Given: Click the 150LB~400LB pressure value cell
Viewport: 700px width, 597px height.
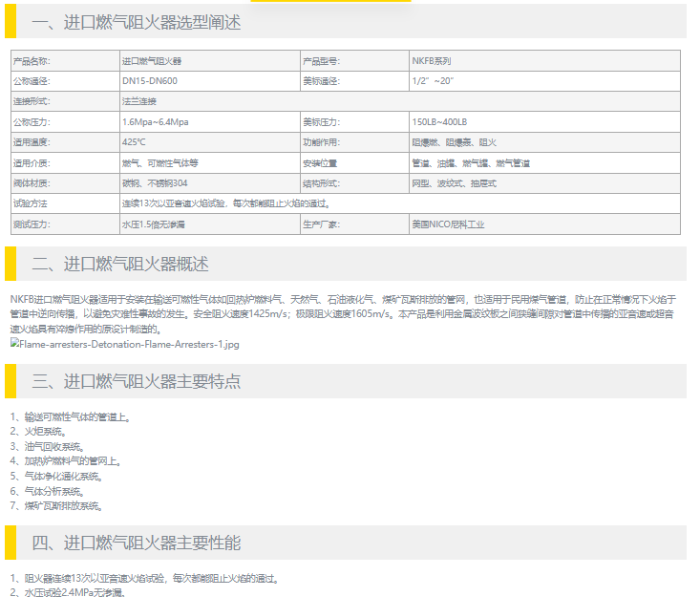Looking at the screenshot, I should click(439, 122).
